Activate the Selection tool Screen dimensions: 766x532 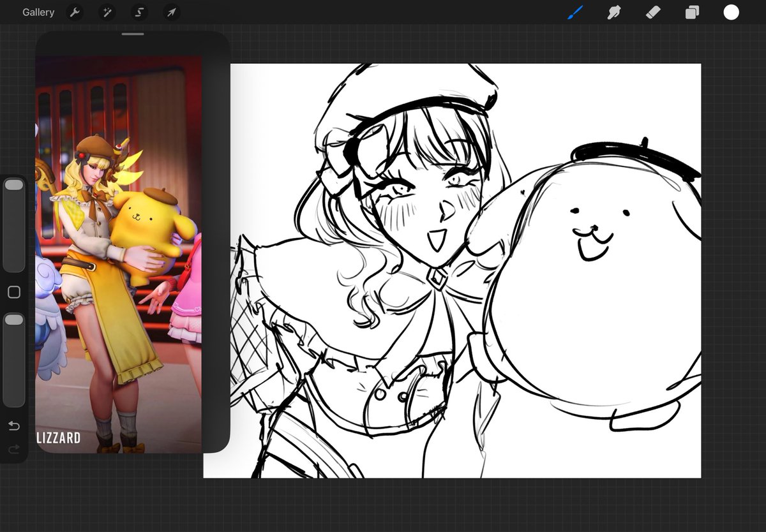(139, 12)
